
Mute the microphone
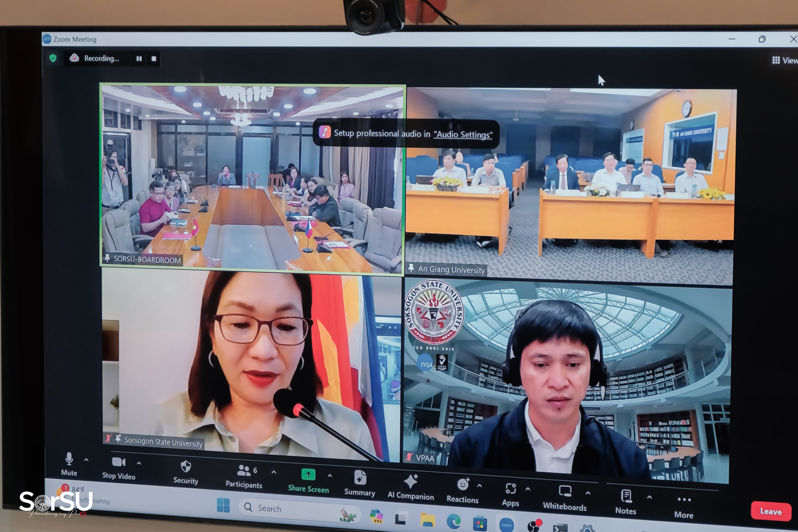(69, 459)
